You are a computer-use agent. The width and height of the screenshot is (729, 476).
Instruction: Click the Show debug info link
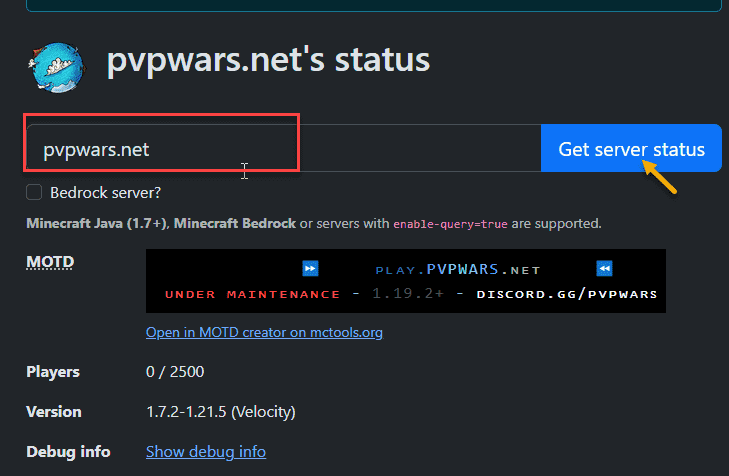(206, 451)
